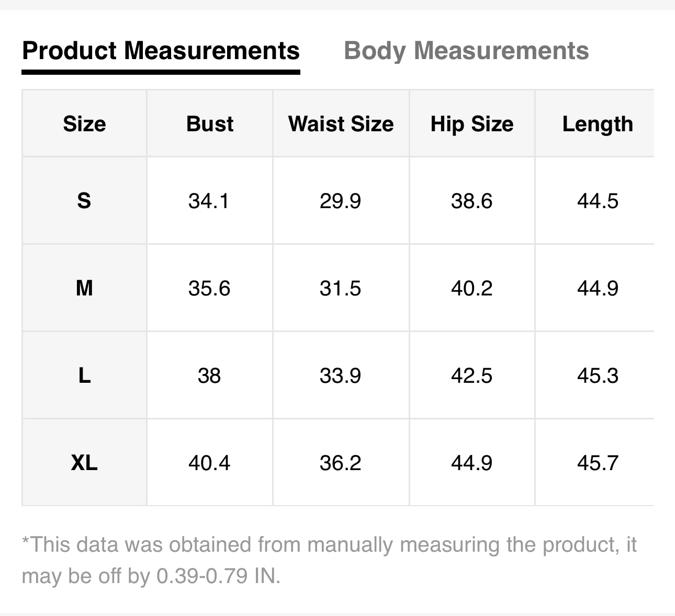
Task: Click the Bust column header
Action: 210,124
